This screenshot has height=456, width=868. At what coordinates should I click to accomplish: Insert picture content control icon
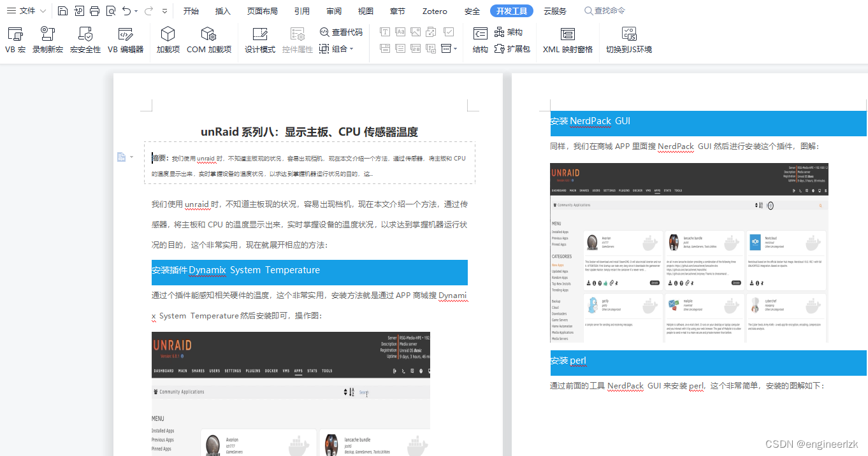(416, 32)
